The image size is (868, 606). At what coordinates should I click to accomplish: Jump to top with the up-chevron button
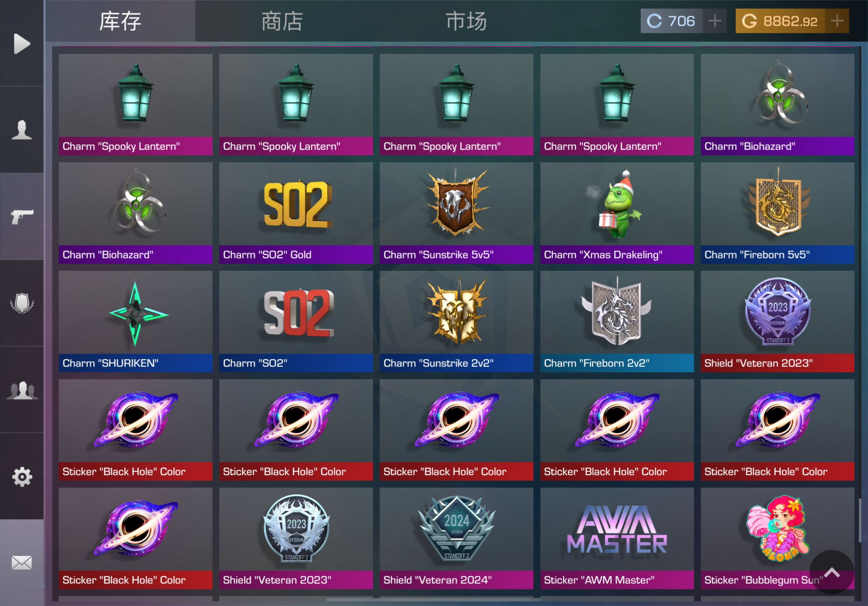(x=831, y=572)
